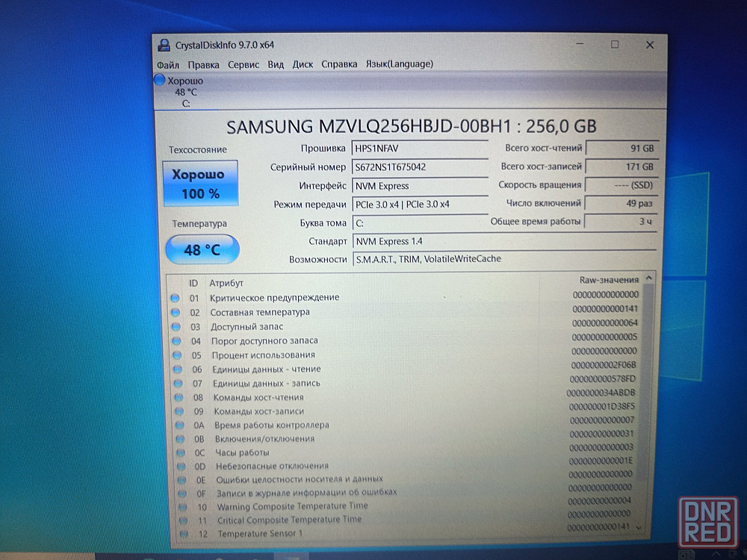Click the Серийный номер field
The height and width of the screenshot is (560, 747).
(x=420, y=167)
